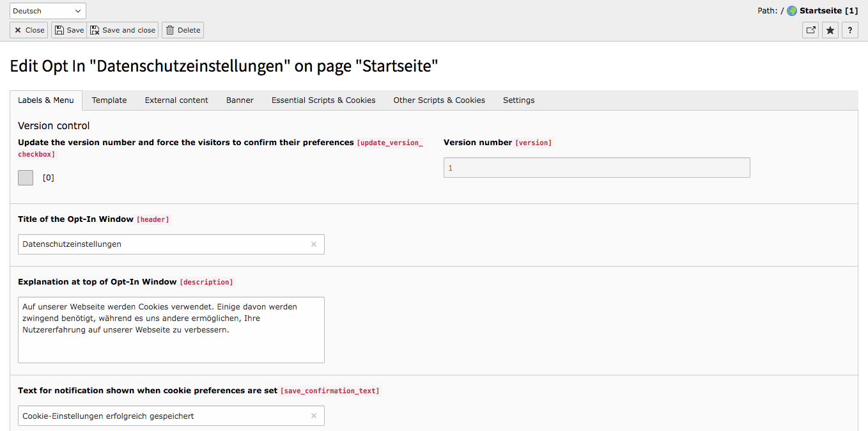Click the [header] field name tag

tap(153, 219)
